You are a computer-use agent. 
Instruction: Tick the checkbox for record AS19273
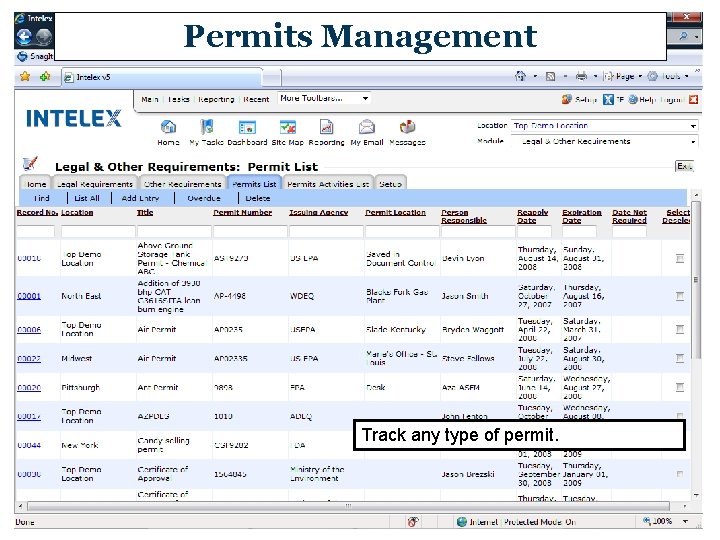(x=680, y=259)
